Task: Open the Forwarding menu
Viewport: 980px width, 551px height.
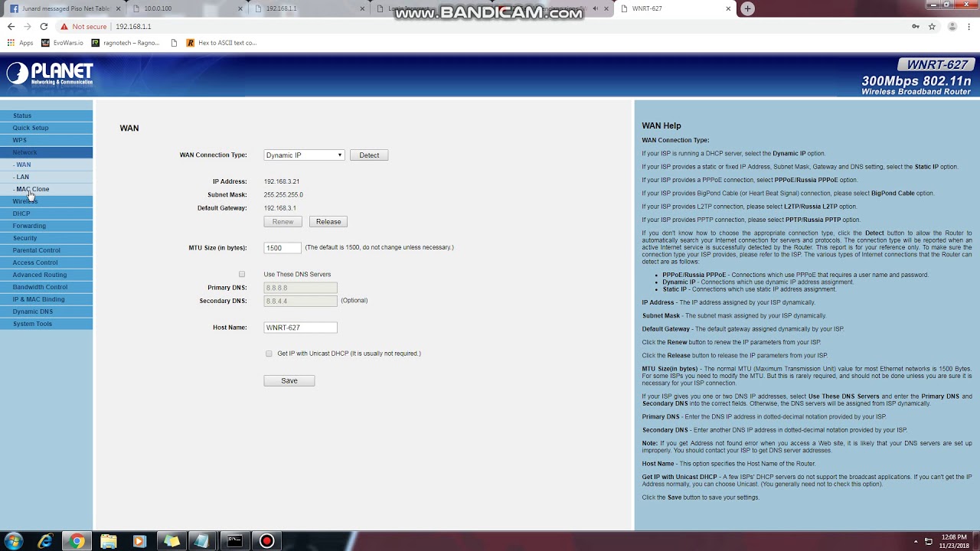Action: (46, 226)
